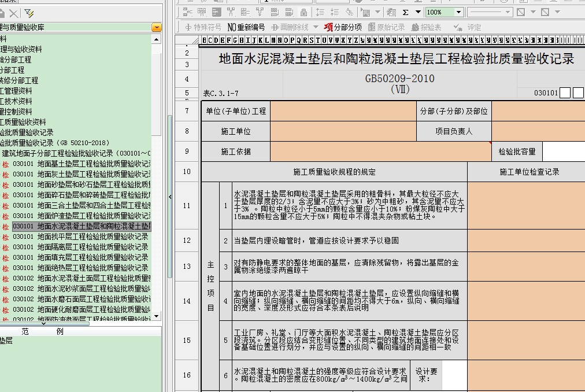585x392 pixels.
Task: Click the filter funnel icon
Action: (29, 13)
